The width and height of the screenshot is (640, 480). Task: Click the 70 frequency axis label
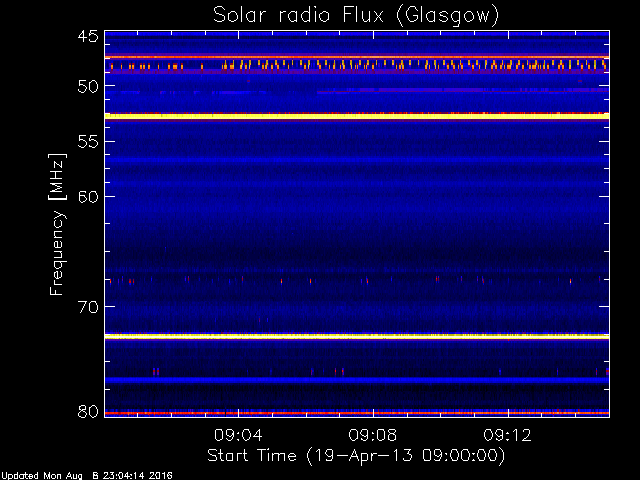(88, 307)
